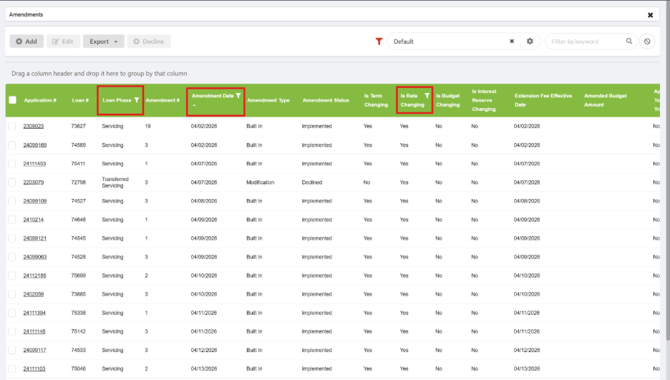Open the Export dropdown menu

(x=103, y=41)
